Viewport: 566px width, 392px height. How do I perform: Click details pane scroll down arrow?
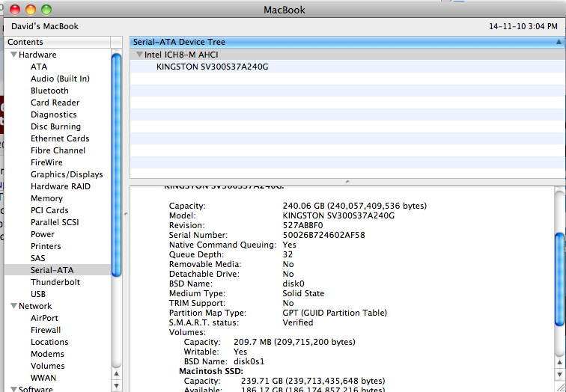click(559, 374)
